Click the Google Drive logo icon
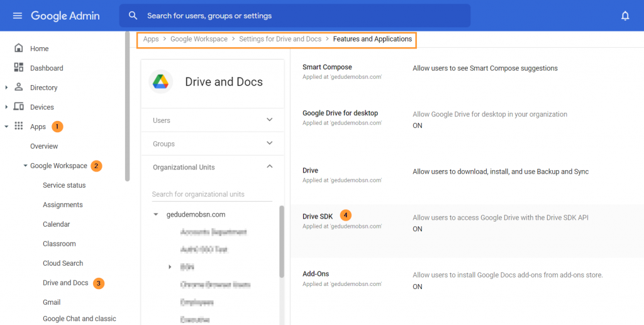The image size is (644, 325). [160, 81]
